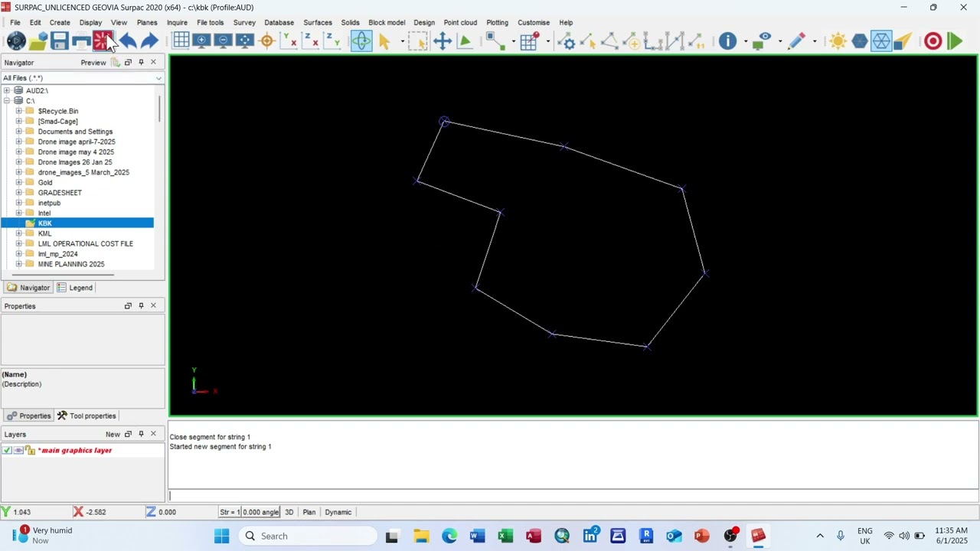Viewport: 980px width, 551px height.
Task: Toggle the Dynamic status bar mode
Action: [x=338, y=512]
